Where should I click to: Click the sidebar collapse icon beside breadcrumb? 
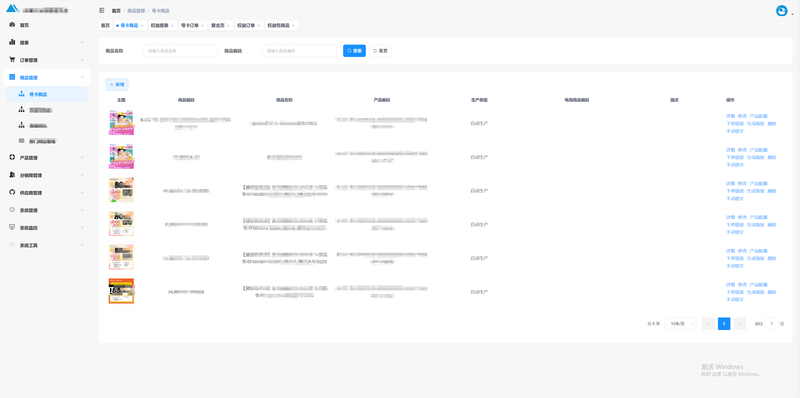(x=102, y=10)
